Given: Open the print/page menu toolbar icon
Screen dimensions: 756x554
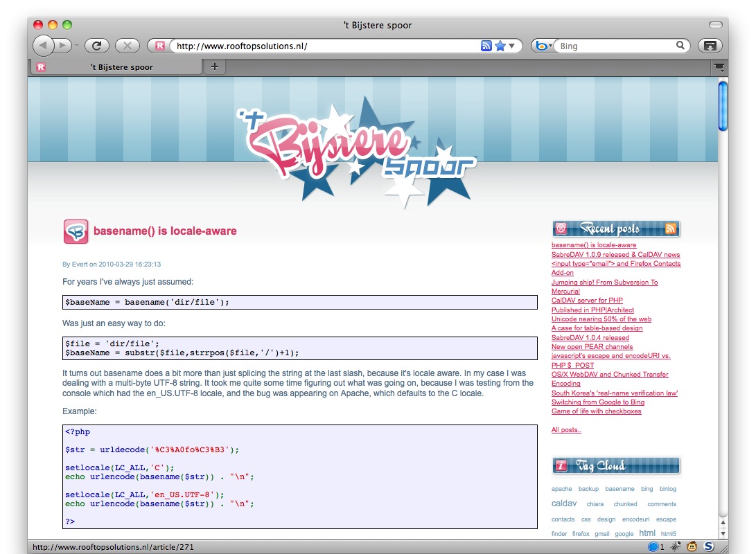Looking at the screenshot, I should (x=710, y=46).
